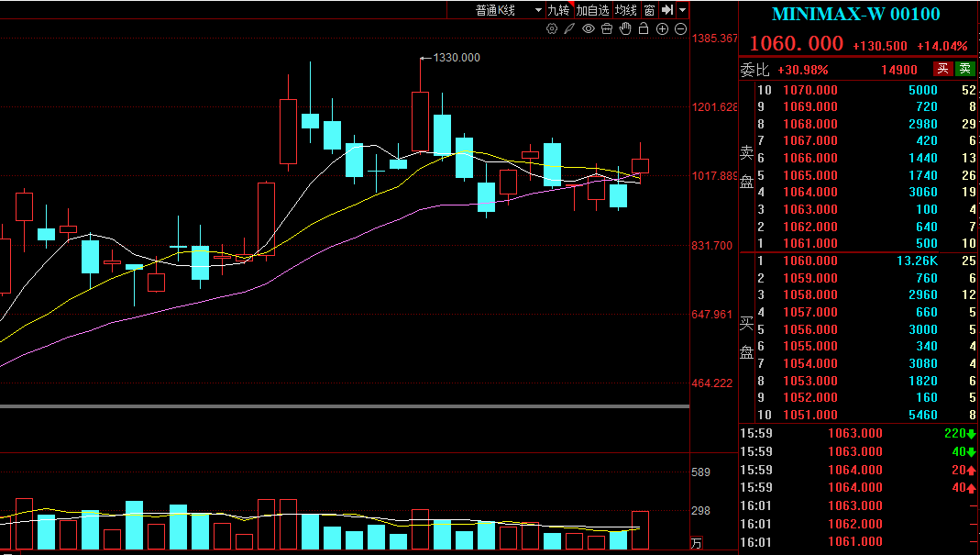
Task: Activate the hand pan tool
Action: coord(625,29)
